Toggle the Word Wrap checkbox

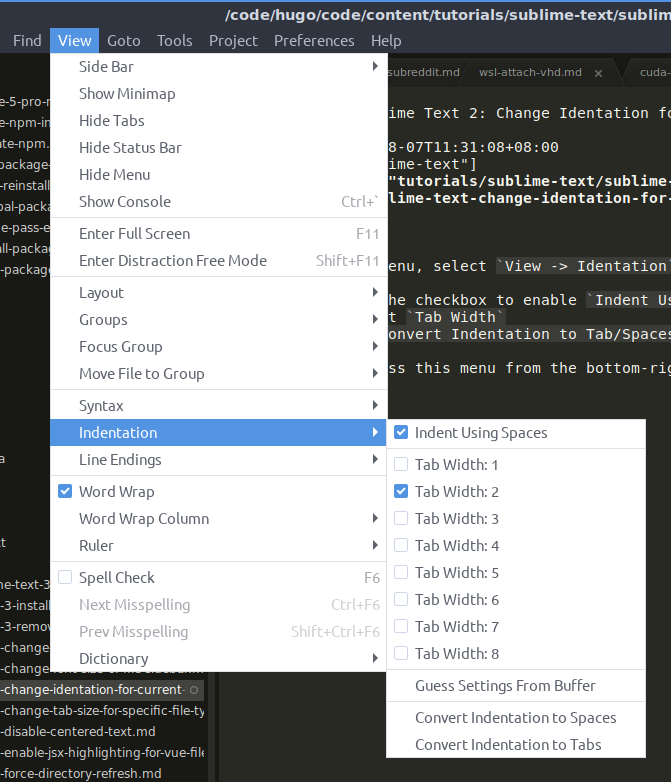(65, 491)
